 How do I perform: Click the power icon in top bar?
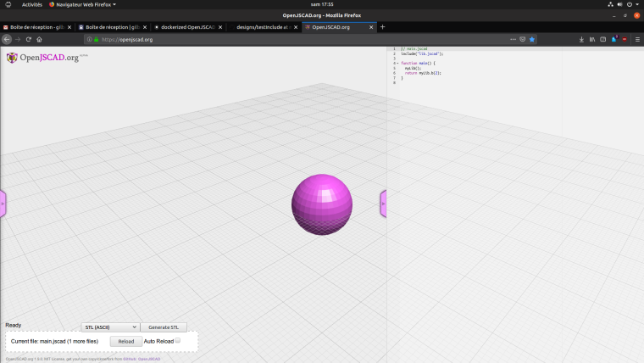(630, 4)
